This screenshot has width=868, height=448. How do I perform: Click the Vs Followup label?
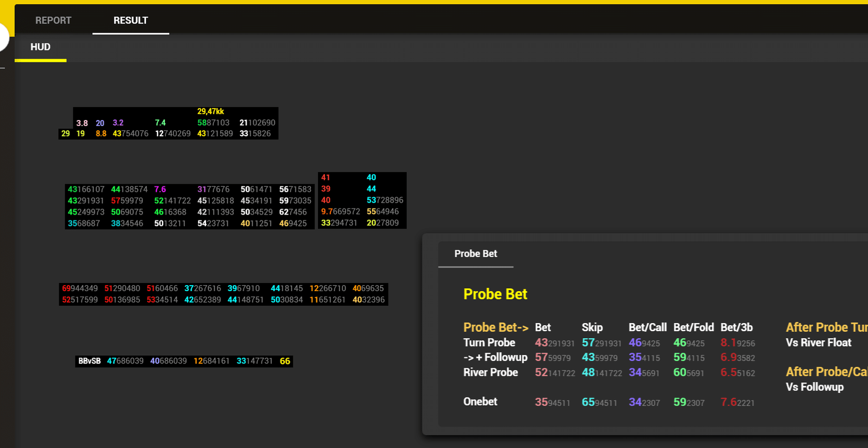(x=815, y=387)
